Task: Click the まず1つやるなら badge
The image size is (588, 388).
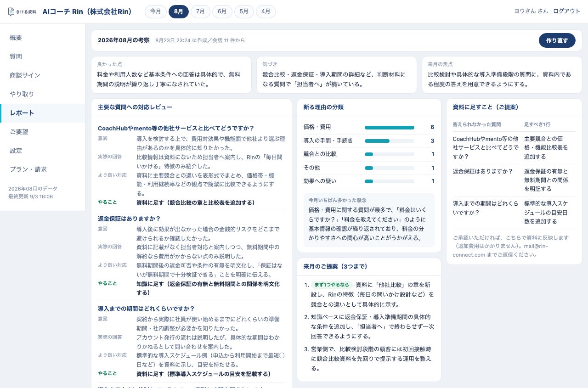Action: click(332, 285)
